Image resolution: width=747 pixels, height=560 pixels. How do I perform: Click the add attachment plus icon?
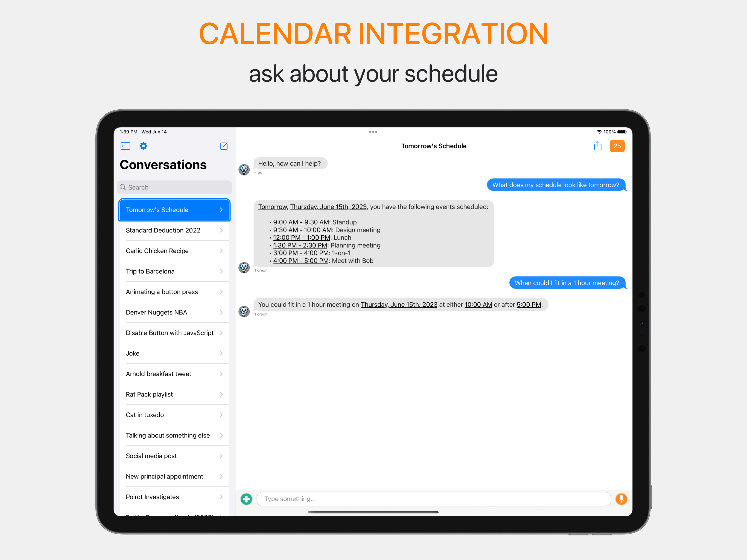point(246,499)
